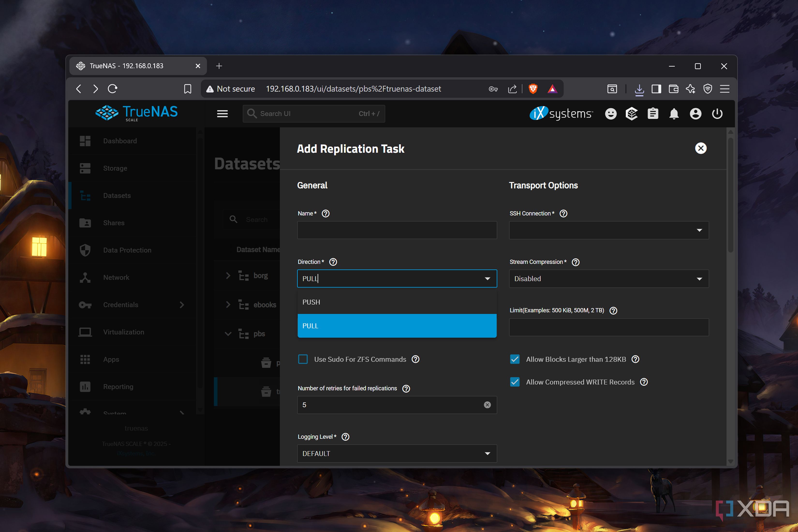Click the iXsystems logo link
The height and width of the screenshot is (532, 798).
tap(561, 114)
